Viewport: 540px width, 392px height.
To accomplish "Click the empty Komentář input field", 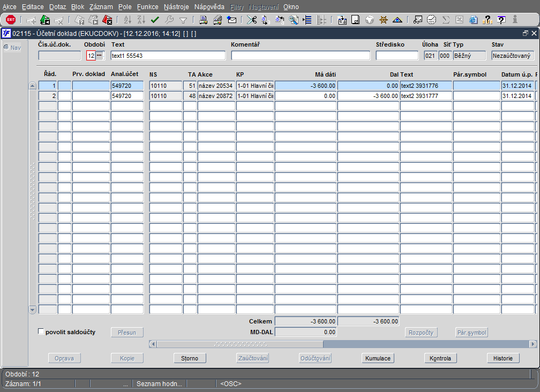I will pos(301,55).
